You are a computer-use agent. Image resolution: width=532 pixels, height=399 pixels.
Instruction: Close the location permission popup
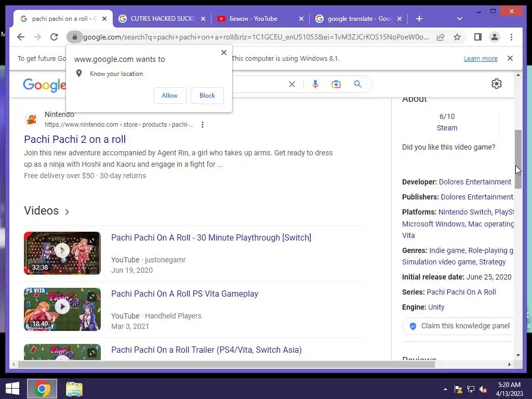pyautogui.click(x=223, y=52)
